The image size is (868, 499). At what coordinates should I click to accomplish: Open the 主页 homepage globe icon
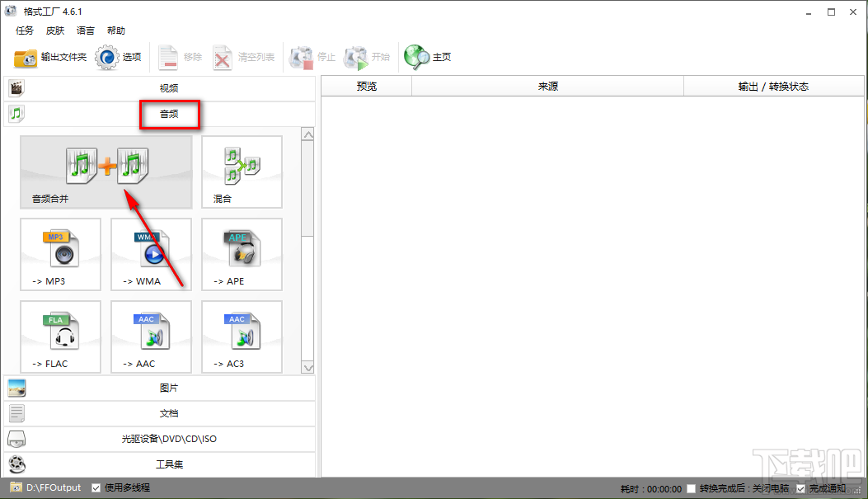416,58
